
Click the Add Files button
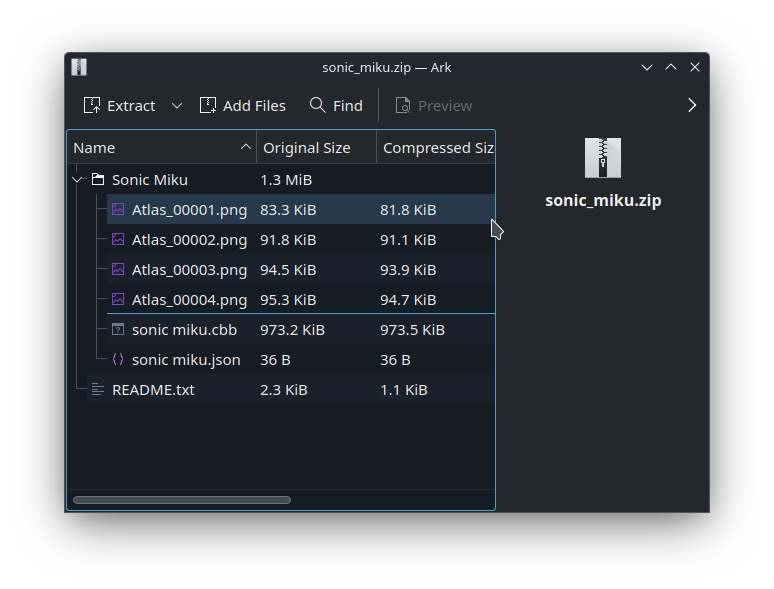(243, 106)
